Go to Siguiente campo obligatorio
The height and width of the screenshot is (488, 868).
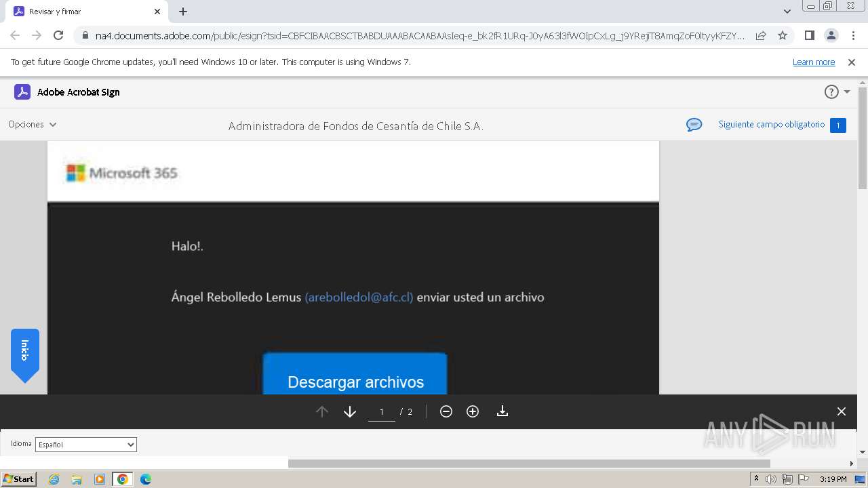pos(772,125)
